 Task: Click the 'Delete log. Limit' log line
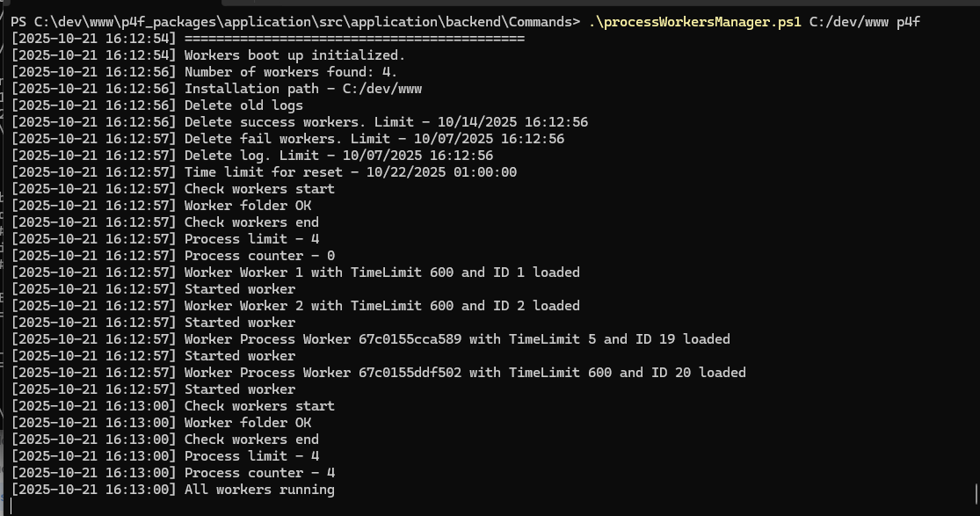[338, 156]
